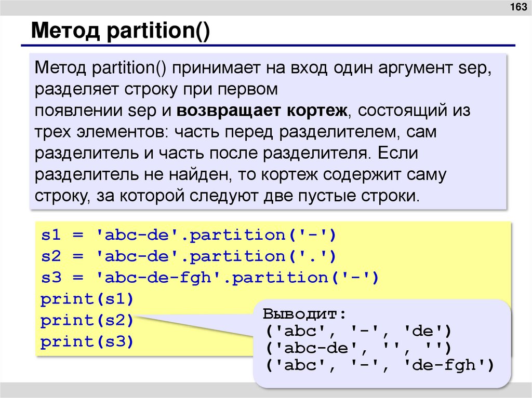Screen dimensions: 532x398
Task: Select the code line assigning s1
Action: 189,235
